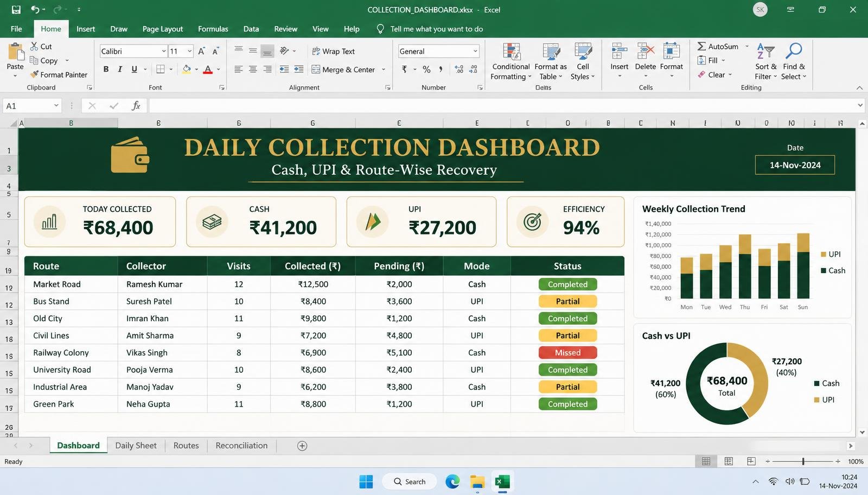Open the Page Layout ribbon tab
Image resolution: width=868 pixels, height=495 pixels.
[x=163, y=29]
